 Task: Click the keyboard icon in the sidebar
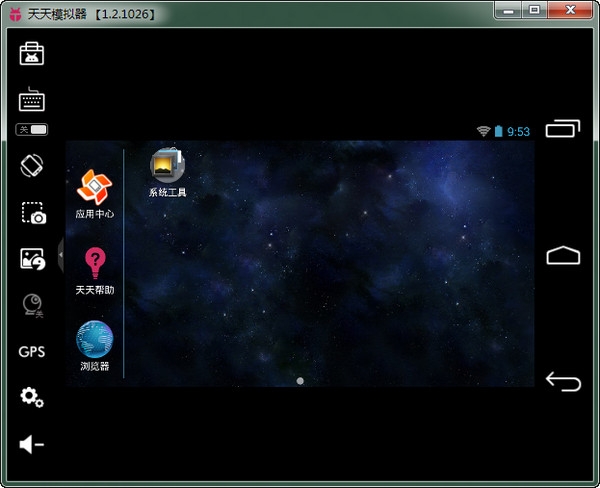point(32,99)
